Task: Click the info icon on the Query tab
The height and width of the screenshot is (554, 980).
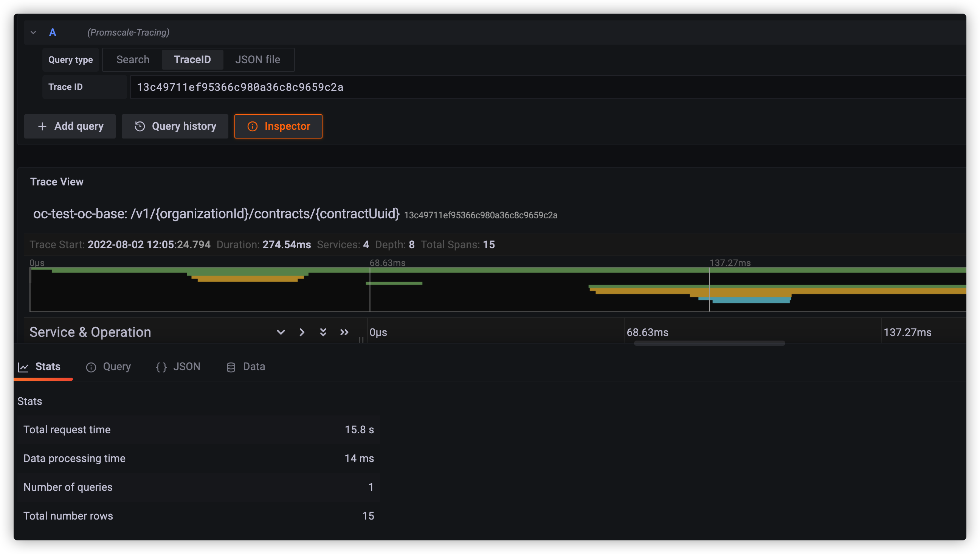Action: coord(91,367)
